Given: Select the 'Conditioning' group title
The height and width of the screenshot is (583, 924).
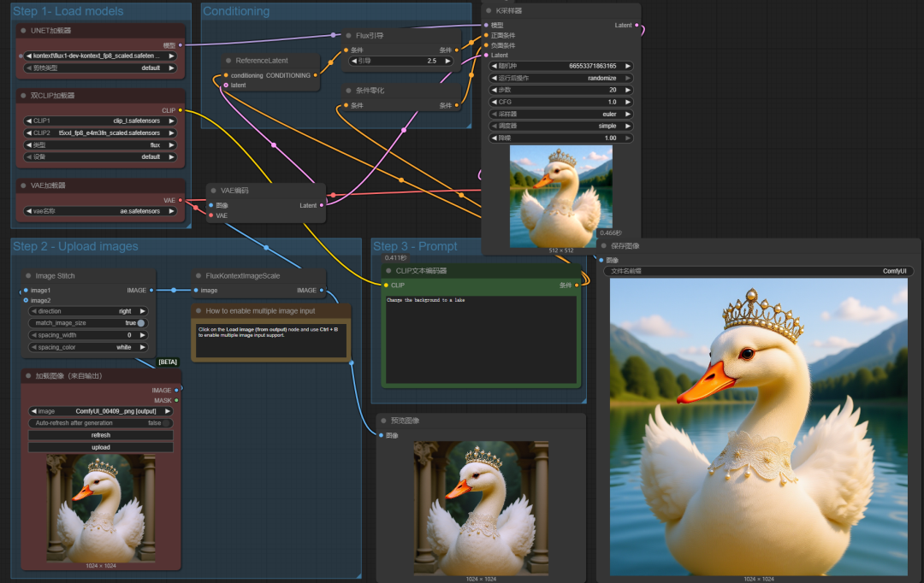Looking at the screenshot, I should tap(236, 11).
